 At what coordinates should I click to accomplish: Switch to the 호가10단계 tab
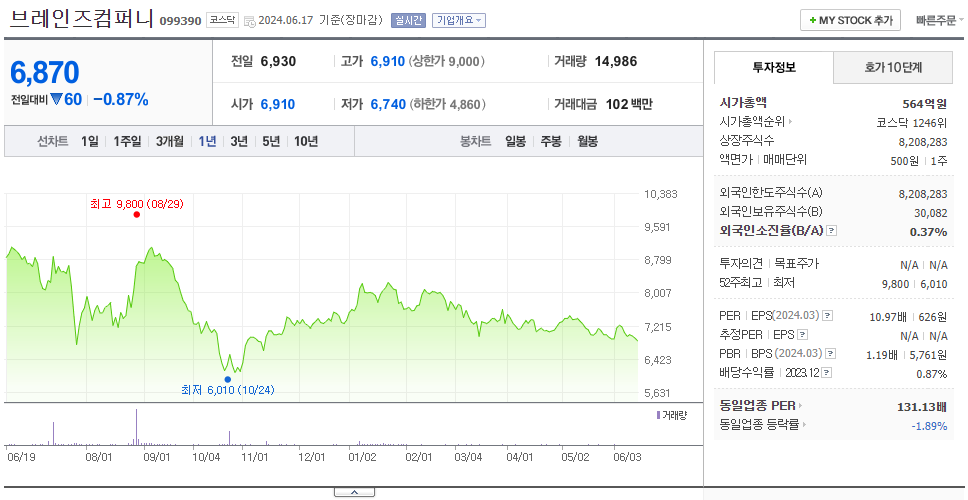point(893,67)
